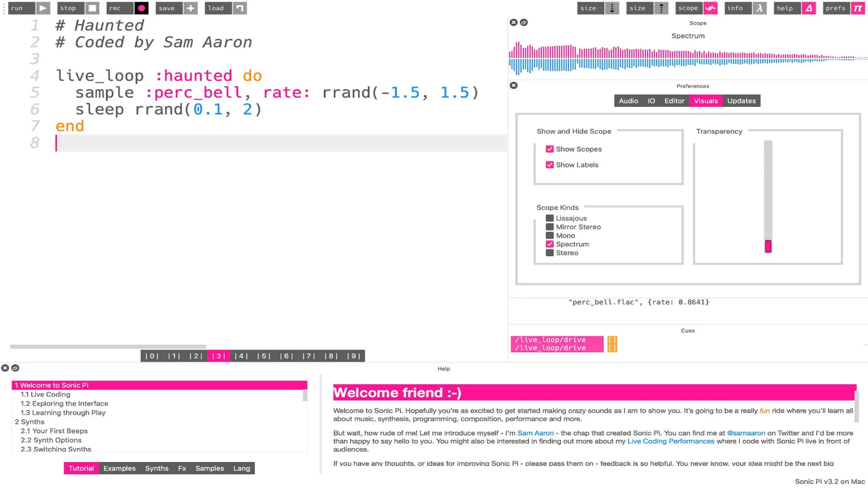Click the prefs pi icon
Viewport: 868px width, 488px height.
tap(858, 8)
